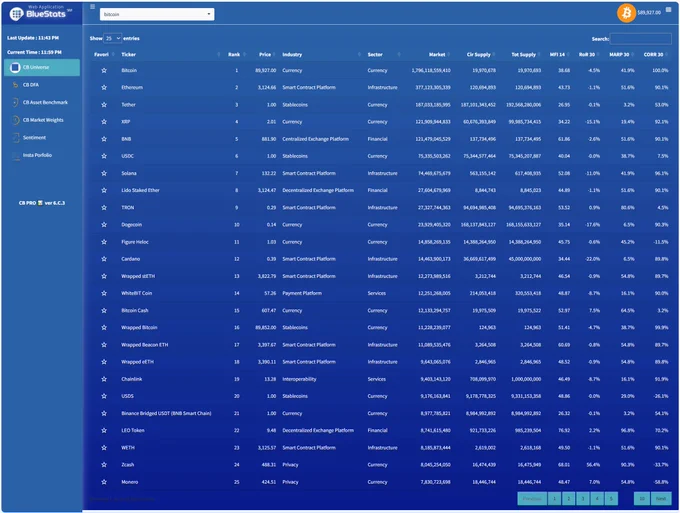680x513 pixels.
Task: Sort table by Sector column
Action: pos(375,55)
